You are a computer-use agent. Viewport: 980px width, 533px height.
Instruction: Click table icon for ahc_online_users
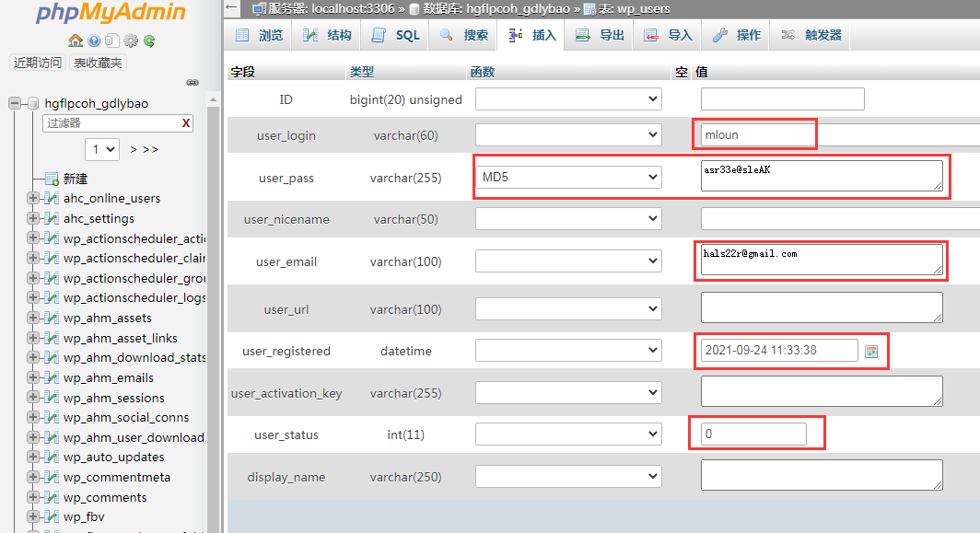tap(51, 199)
